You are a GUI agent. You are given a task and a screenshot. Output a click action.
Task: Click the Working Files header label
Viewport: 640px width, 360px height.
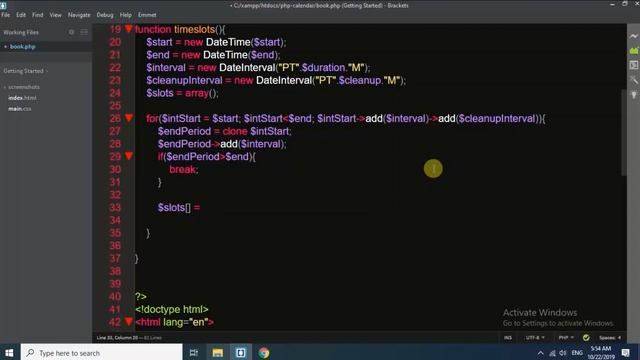[x=21, y=32]
